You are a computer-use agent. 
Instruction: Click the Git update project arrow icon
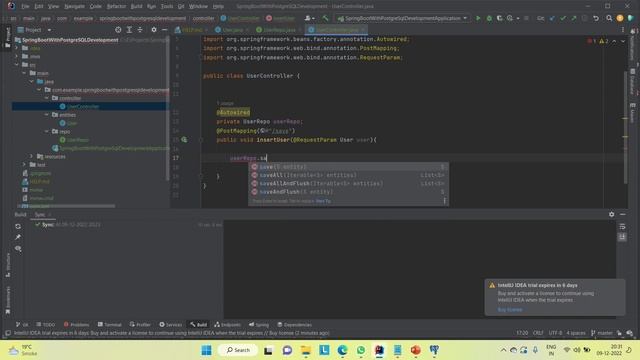point(552,18)
